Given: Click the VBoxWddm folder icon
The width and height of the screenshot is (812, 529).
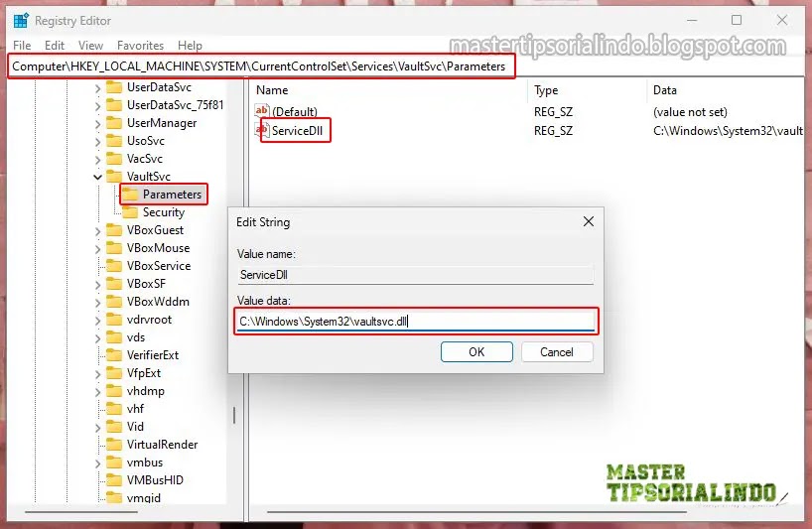Looking at the screenshot, I should tap(114, 302).
